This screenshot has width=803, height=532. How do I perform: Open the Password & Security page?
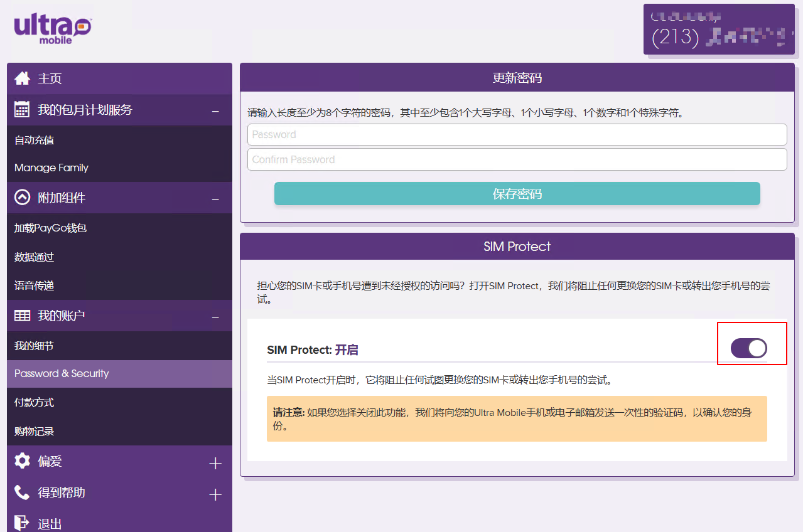coord(62,373)
